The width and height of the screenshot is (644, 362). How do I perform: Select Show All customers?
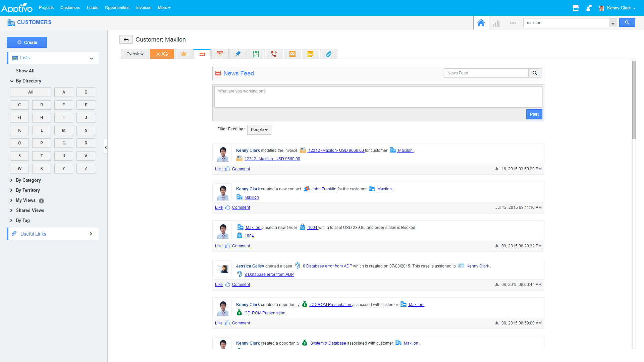(25, 71)
